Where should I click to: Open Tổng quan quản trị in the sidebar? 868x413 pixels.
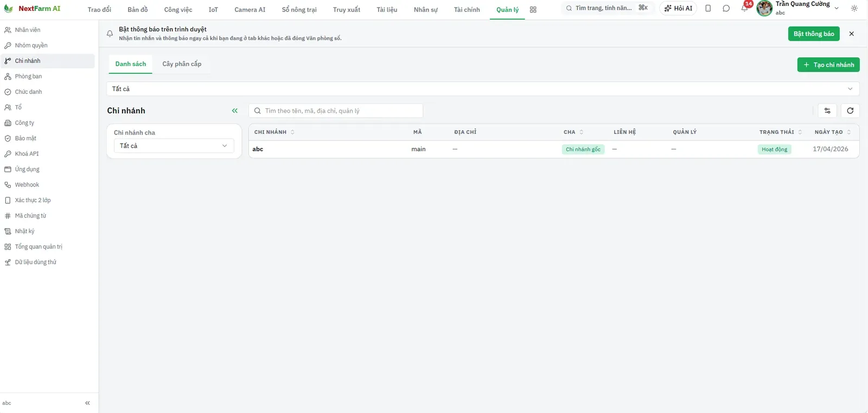point(48,247)
